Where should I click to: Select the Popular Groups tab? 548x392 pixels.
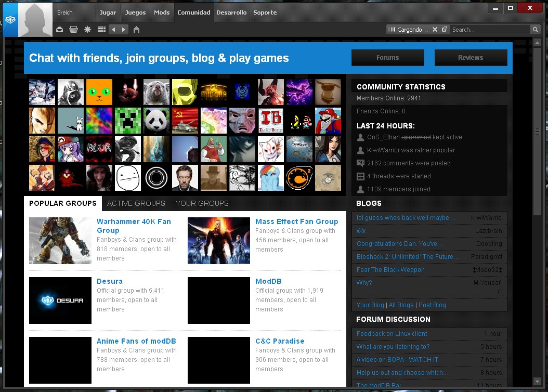63,203
